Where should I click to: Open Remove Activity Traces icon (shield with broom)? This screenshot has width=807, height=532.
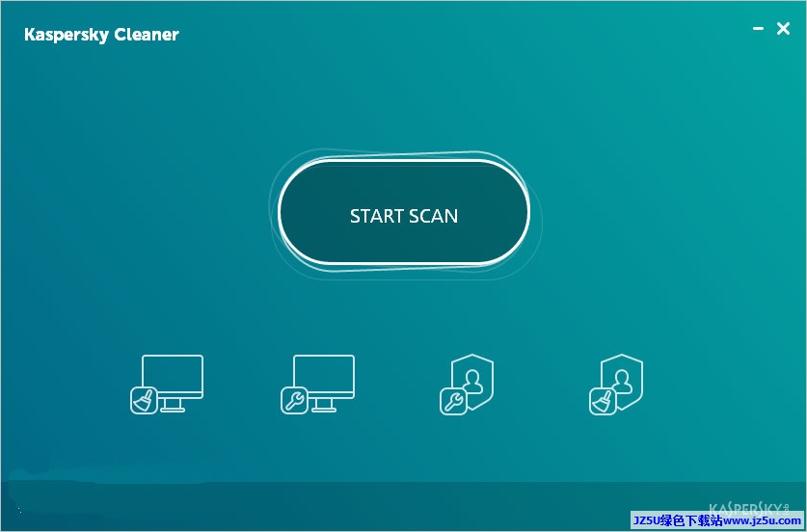616,385
